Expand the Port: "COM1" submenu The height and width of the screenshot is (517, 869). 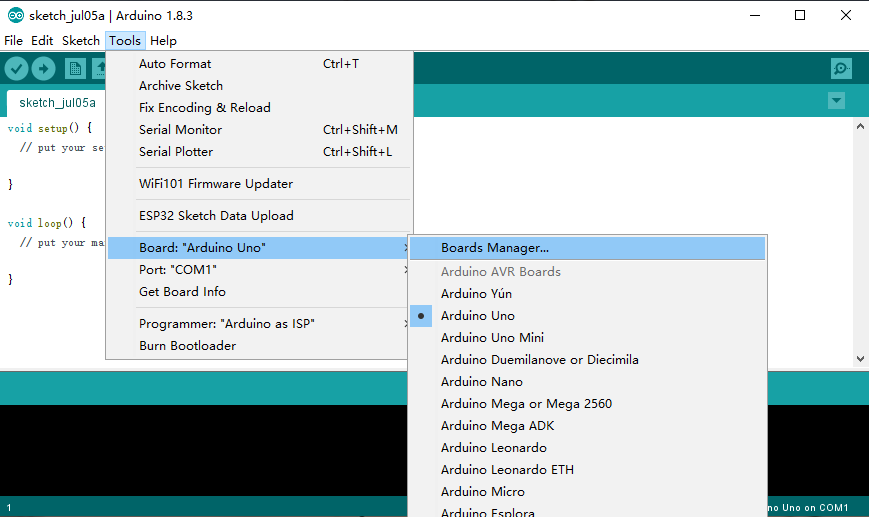point(259,270)
